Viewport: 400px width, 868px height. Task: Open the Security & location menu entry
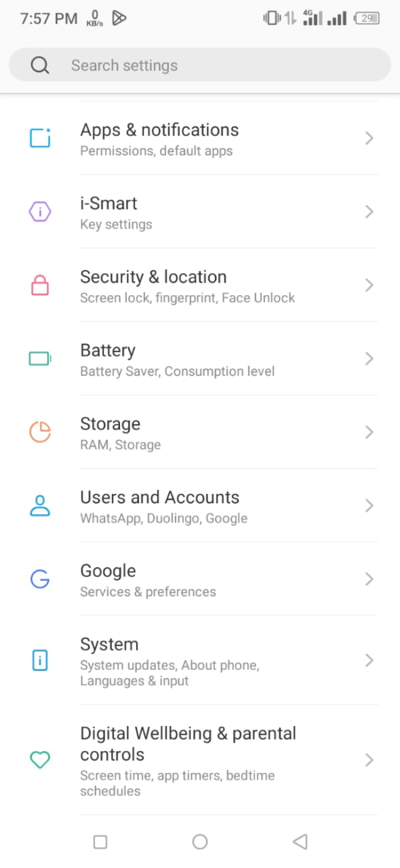tap(187, 286)
